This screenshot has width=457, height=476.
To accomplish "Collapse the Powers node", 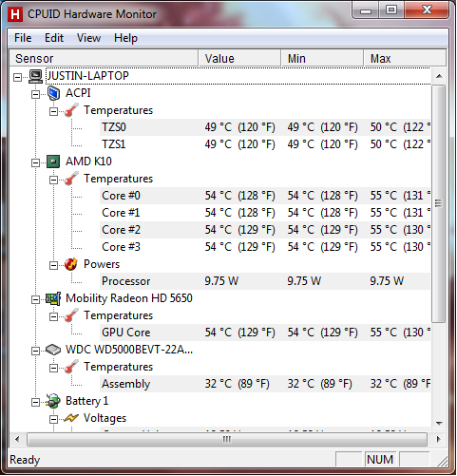I will [53, 265].
